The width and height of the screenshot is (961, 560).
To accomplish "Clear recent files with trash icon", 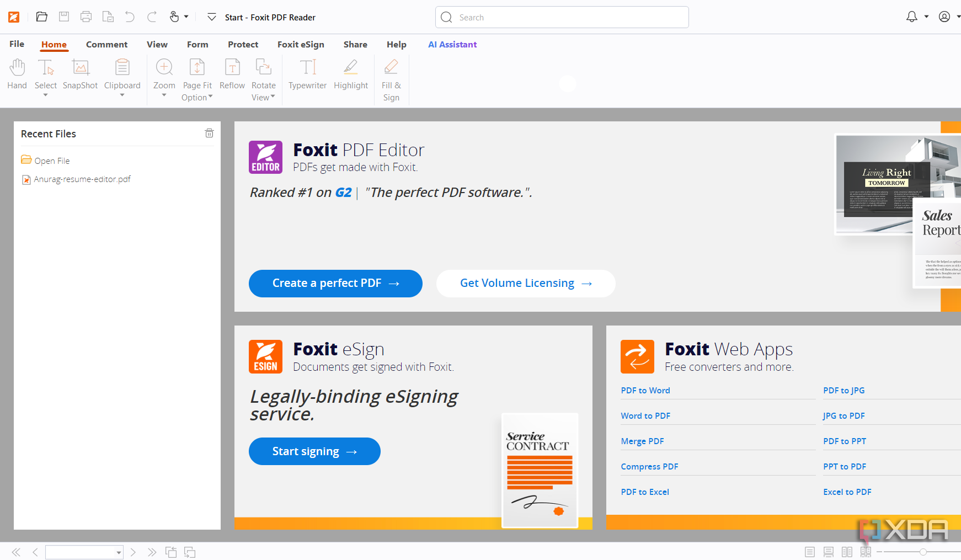I will tap(210, 133).
